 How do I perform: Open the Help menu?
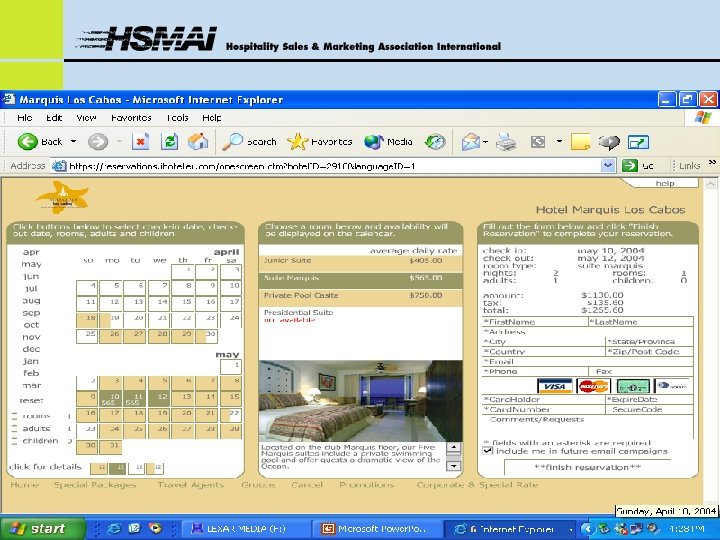pos(212,118)
